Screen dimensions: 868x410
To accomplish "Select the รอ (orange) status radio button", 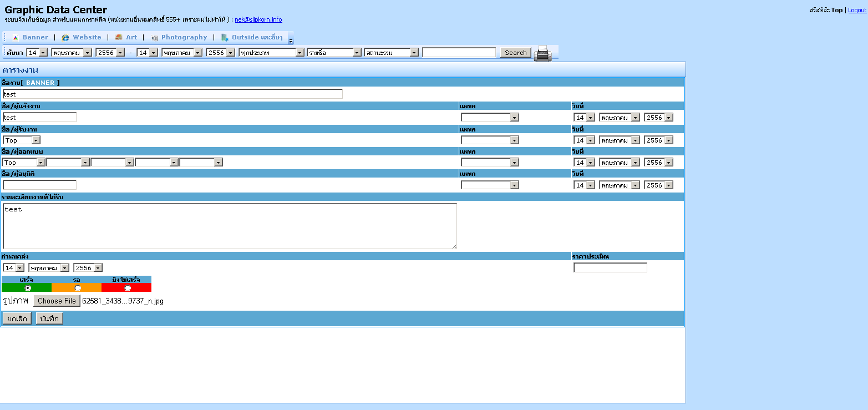I will pyautogui.click(x=78, y=288).
